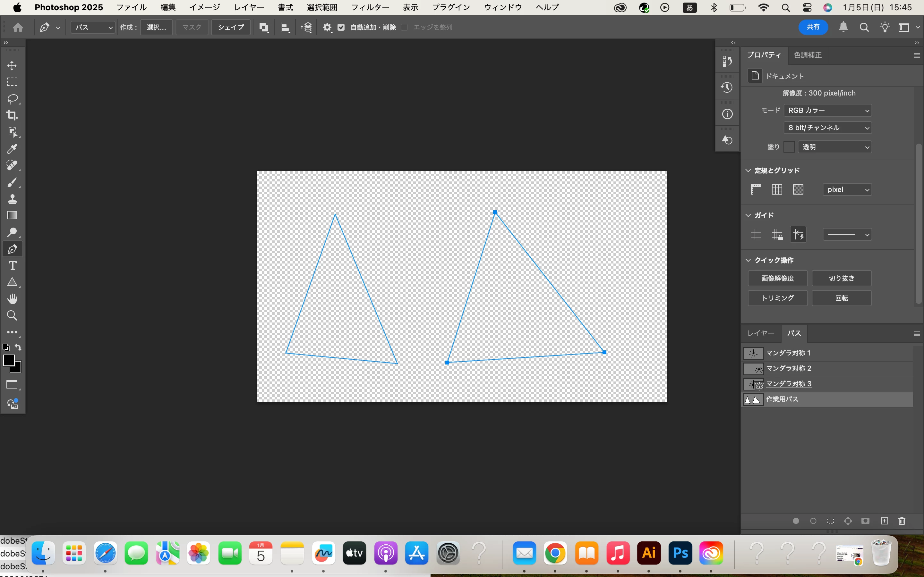This screenshot has height=577, width=924.
Task: Select the Eyedropper tool
Action: (x=12, y=149)
